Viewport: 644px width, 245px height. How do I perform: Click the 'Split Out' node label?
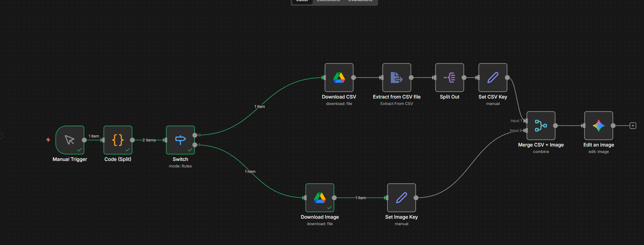click(450, 97)
